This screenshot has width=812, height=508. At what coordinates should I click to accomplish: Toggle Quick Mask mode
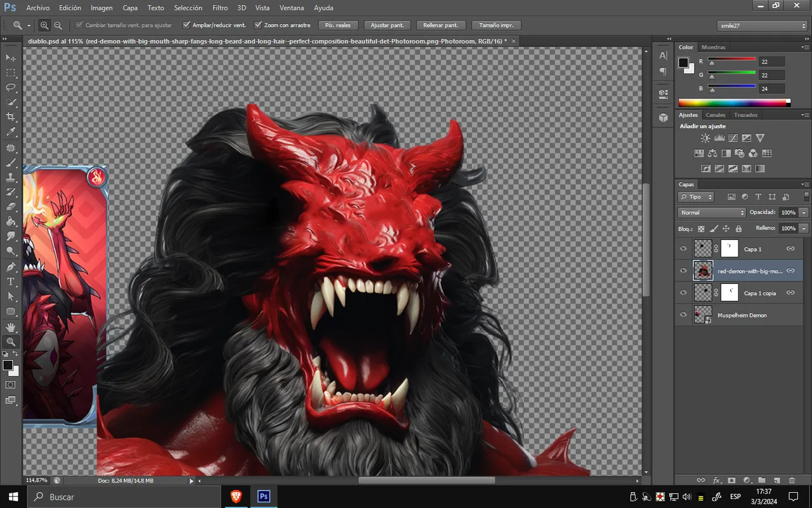11,385
